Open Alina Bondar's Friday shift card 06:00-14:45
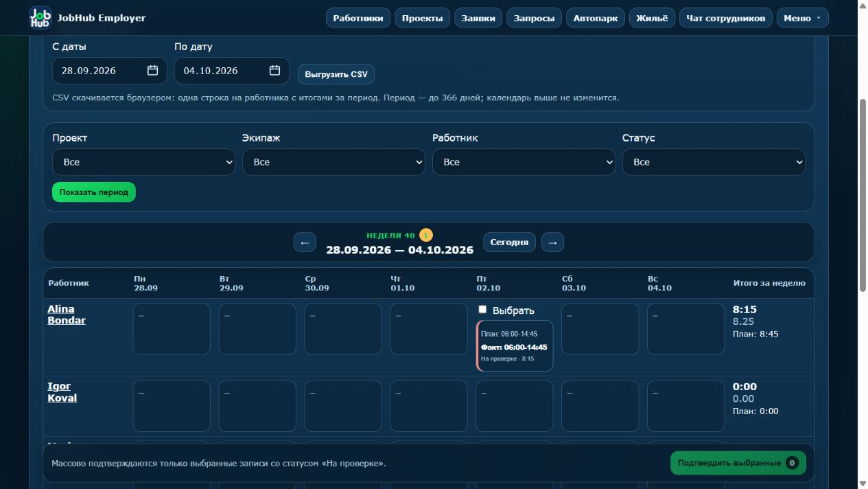 515,346
